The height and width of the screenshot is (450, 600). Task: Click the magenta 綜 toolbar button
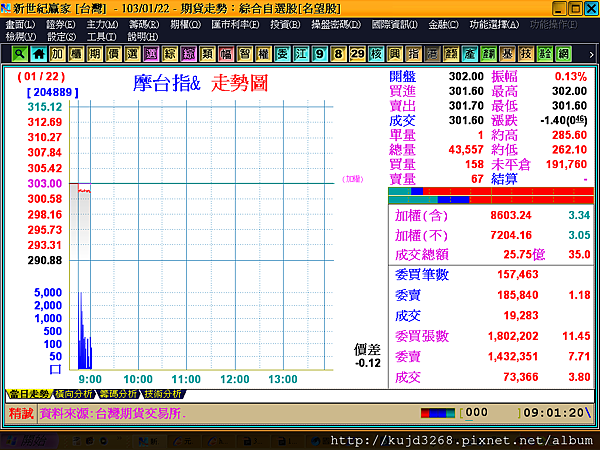pos(188,54)
